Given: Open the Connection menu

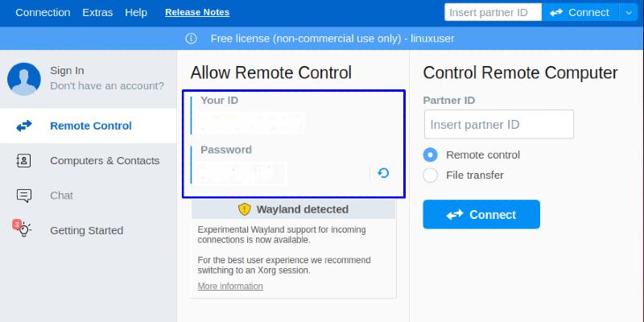Looking at the screenshot, I should click(43, 12).
